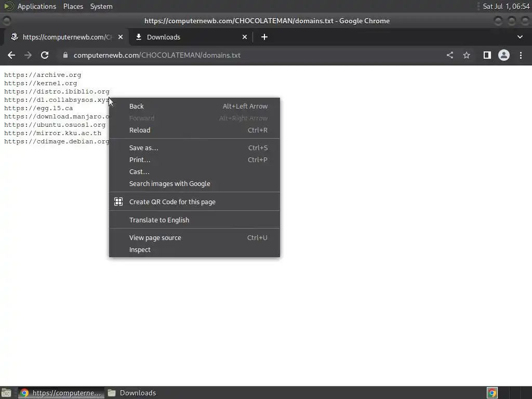The width and height of the screenshot is (532, 399).
Task: Switch to Downloads folder window in taskbar
Action: (x=132, y=393)
